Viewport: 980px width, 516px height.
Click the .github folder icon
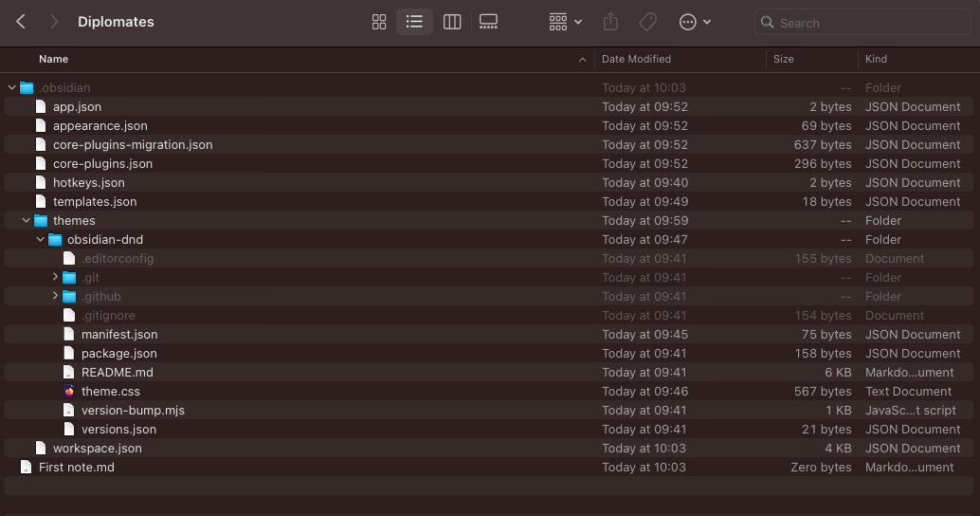(69, 297)
